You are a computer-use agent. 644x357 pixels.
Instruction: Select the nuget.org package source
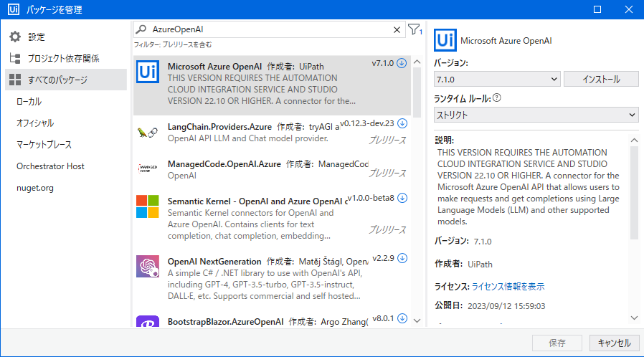35,188
